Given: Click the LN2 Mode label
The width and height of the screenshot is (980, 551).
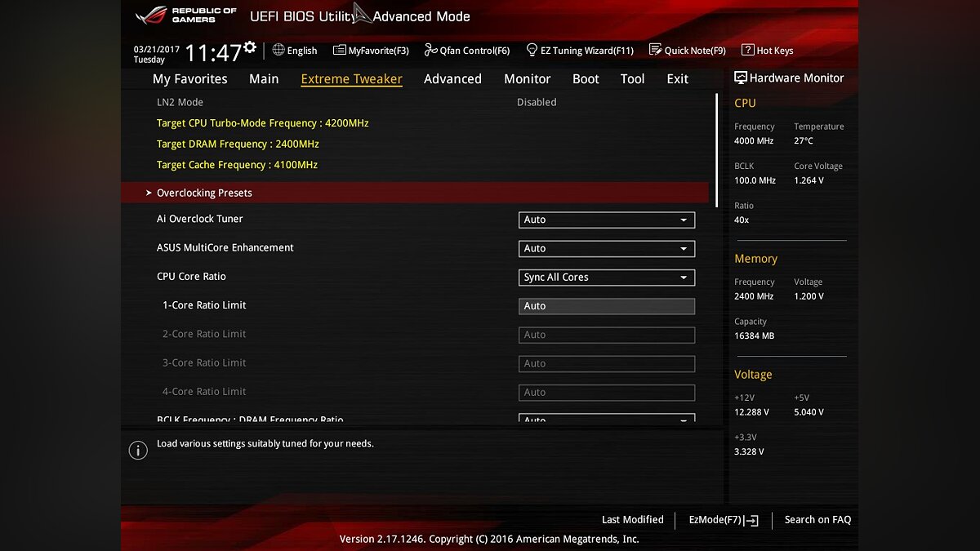Looking at the screenshot, I should [180, 102].
